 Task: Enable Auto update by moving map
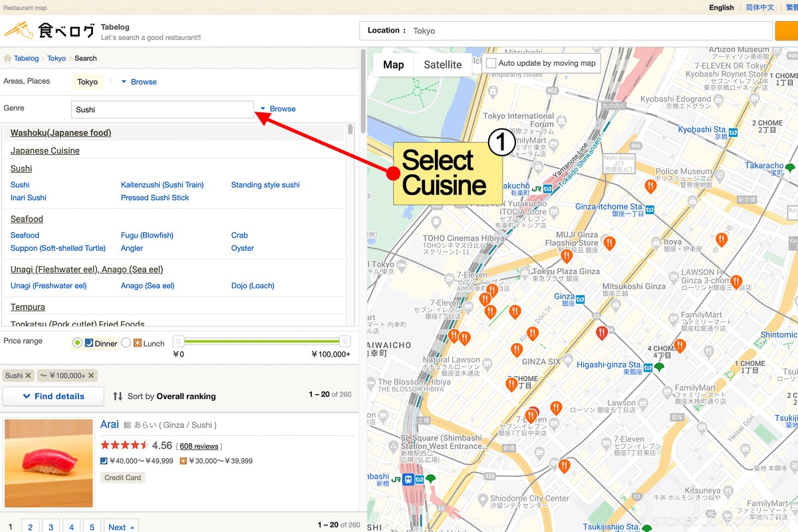[x=491, y=63]
